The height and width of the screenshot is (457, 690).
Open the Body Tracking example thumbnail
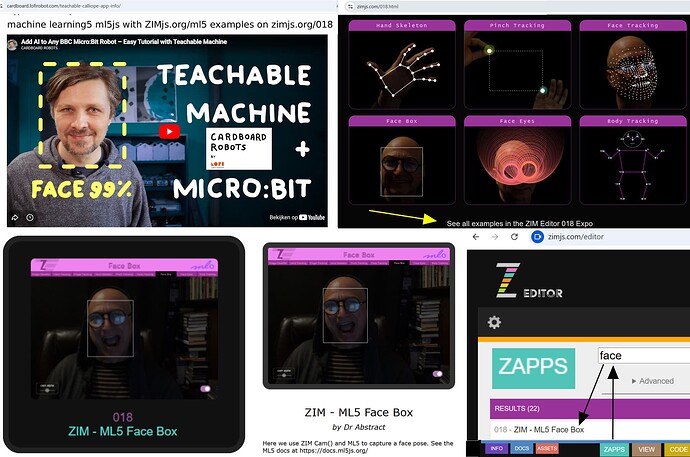pos(633,160)
